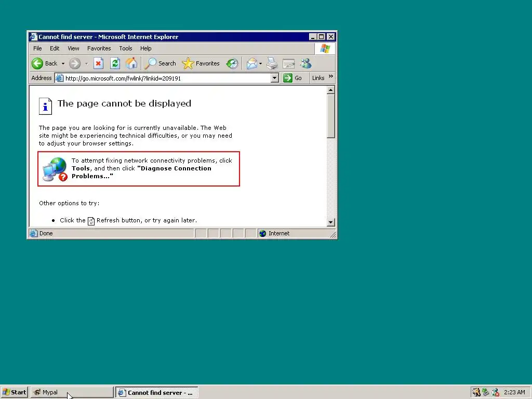Expand the Address bar dropdown arrow
532x399 pixels.
(275, 78)
